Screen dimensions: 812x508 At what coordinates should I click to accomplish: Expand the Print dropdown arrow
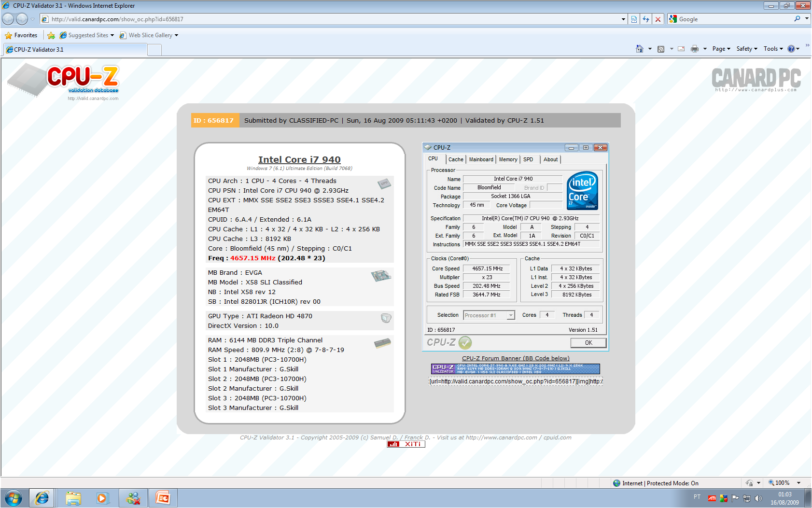(705, 49)
